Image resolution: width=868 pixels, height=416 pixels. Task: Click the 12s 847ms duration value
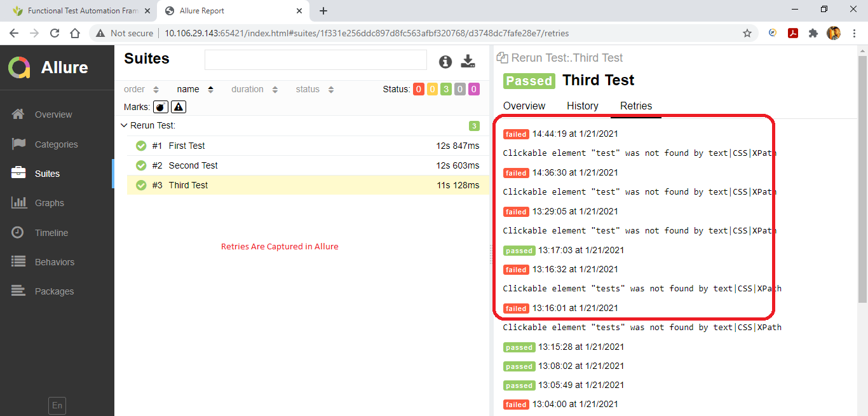pos(458,146)
